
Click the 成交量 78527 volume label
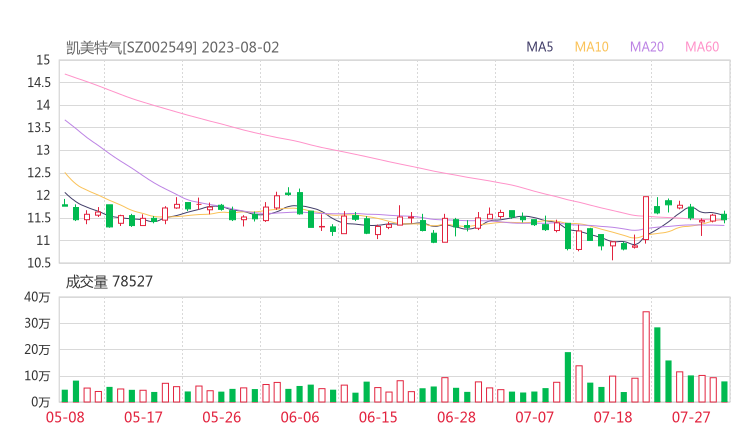109,281
